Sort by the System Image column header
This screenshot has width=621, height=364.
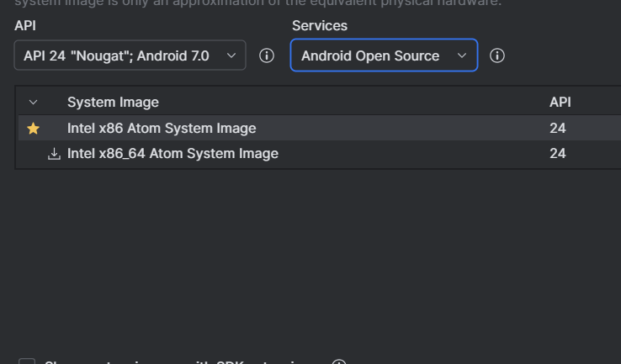[113, 103]
